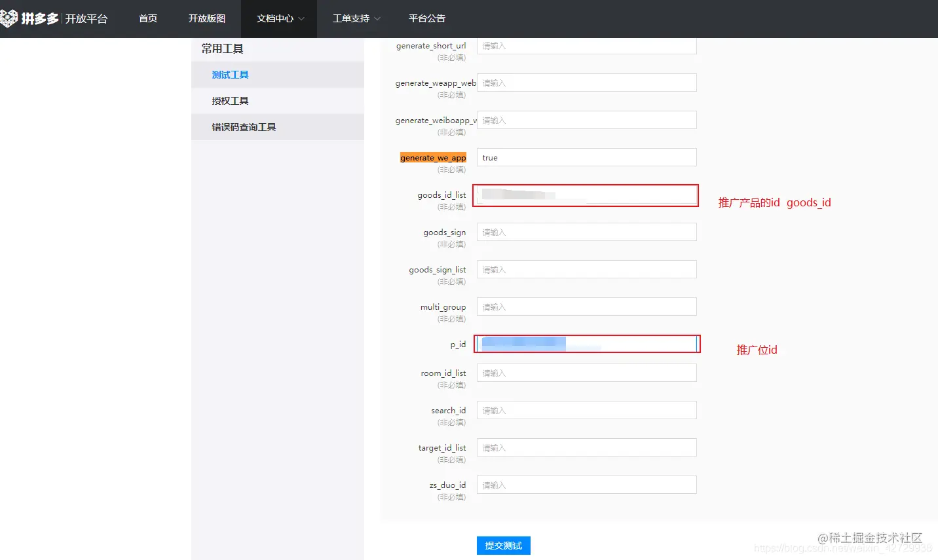Expand the 文档中心 dropdown menu

280,18
